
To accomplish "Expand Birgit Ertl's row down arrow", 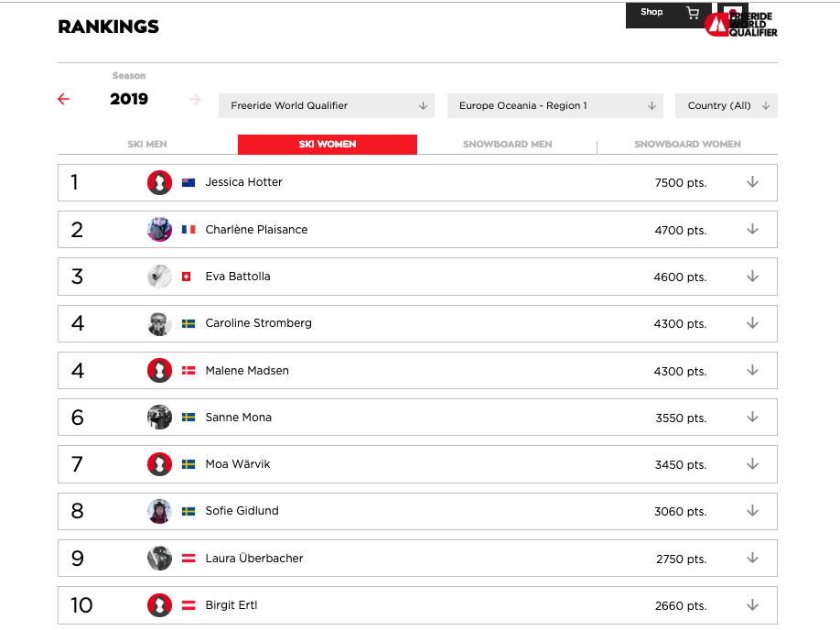I will coord(752,605).
